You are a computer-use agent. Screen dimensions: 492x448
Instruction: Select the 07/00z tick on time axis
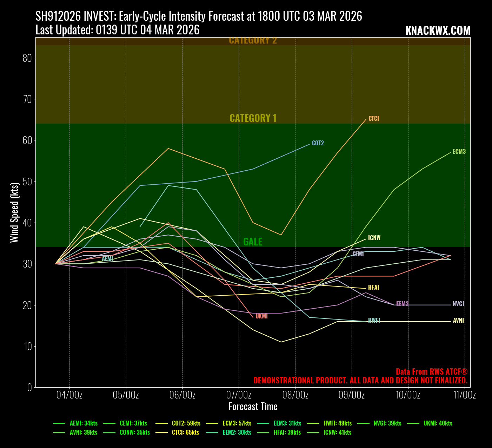coord(239,395)
